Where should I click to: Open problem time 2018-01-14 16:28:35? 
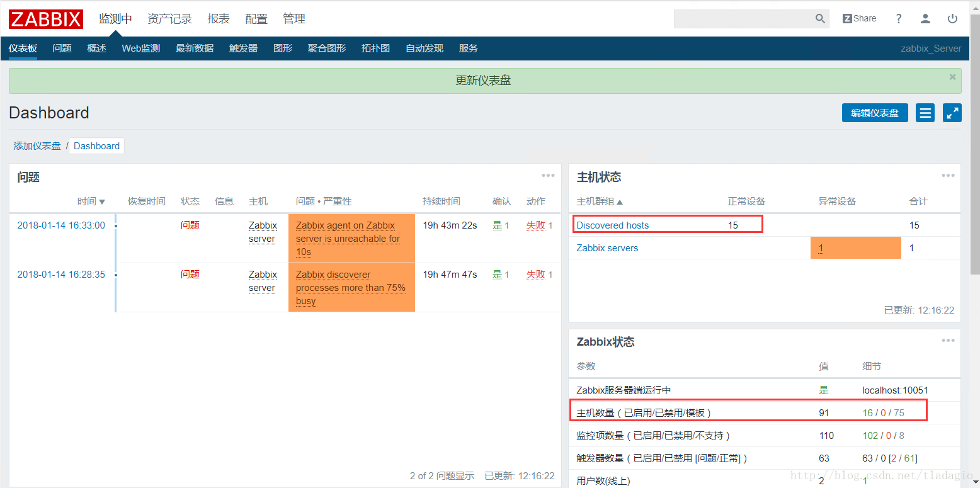click(61, 275)
